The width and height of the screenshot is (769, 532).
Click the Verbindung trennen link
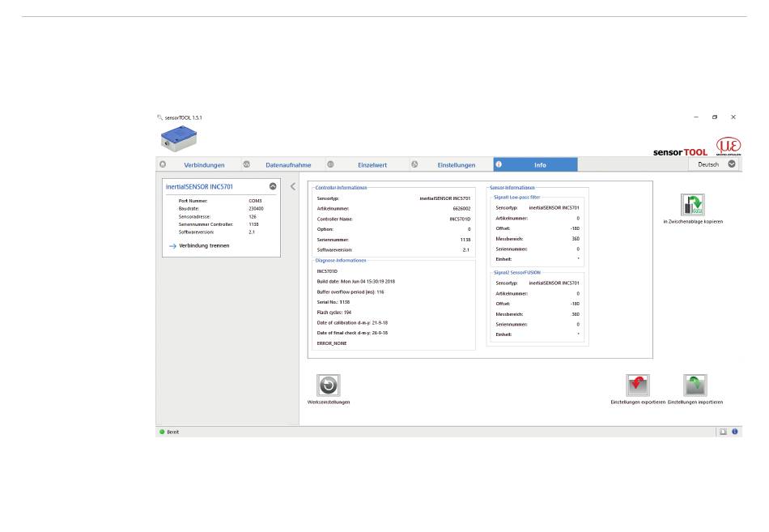pos(204,245)
